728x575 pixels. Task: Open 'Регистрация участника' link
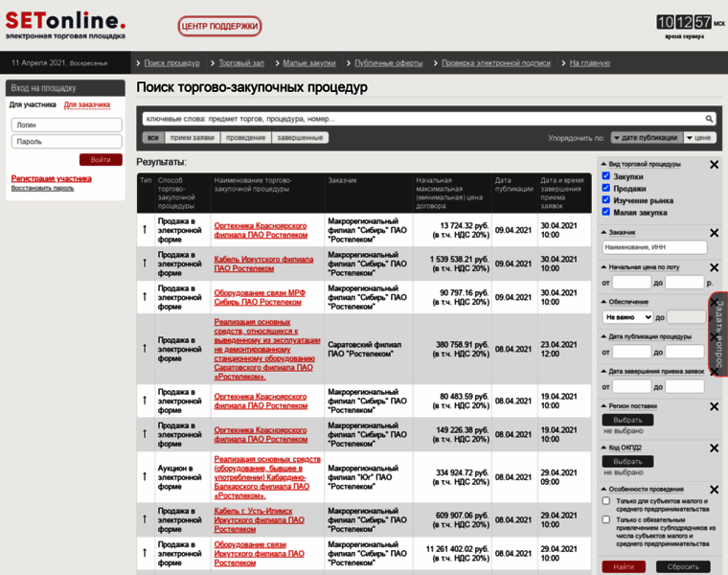(x=51, y=178)
